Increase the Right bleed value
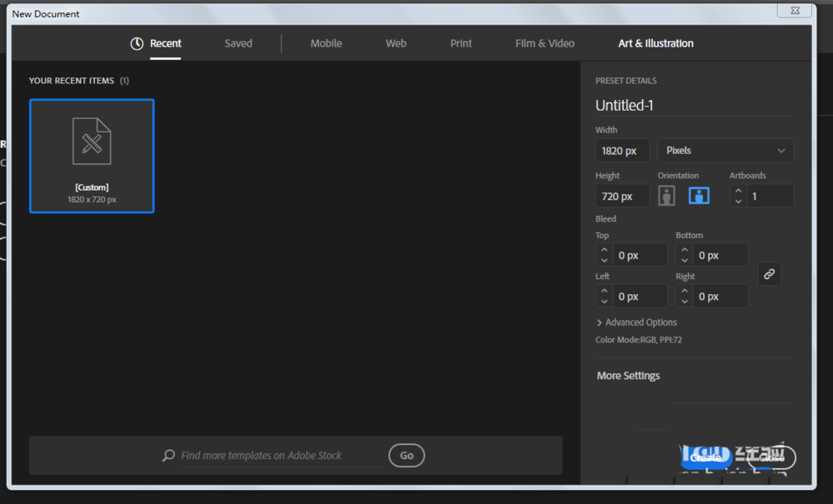833x504 pixels. (684, 291)
